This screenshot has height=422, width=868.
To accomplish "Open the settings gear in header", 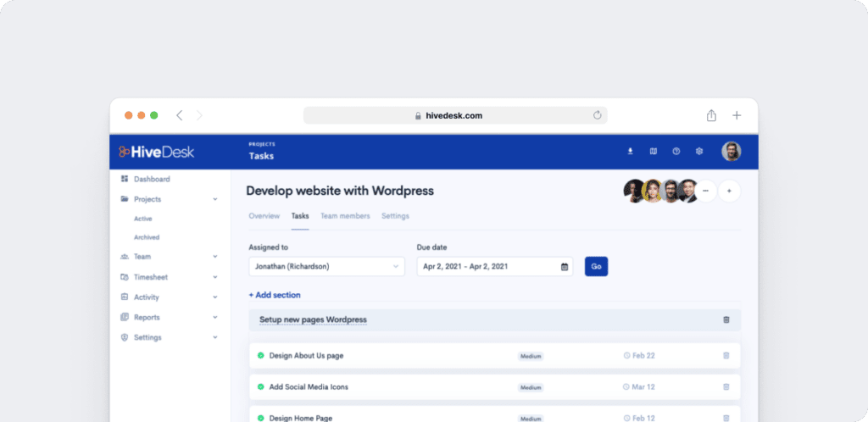I will (x=699, y=152).
